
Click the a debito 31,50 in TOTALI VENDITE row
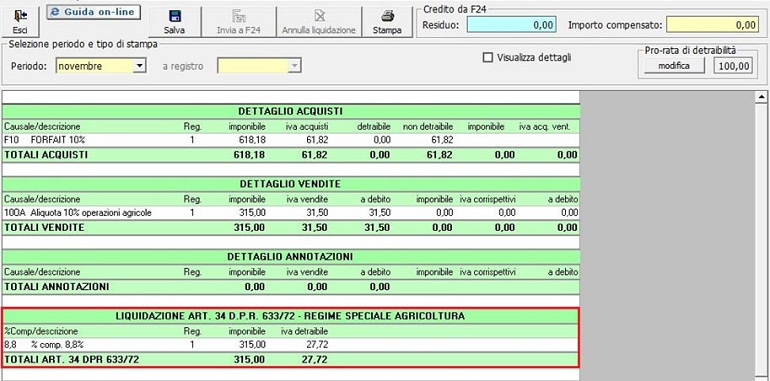376,228
